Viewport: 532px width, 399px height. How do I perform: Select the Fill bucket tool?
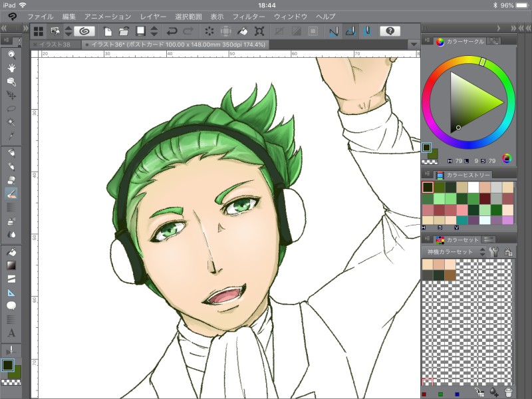tap(11, 253)
